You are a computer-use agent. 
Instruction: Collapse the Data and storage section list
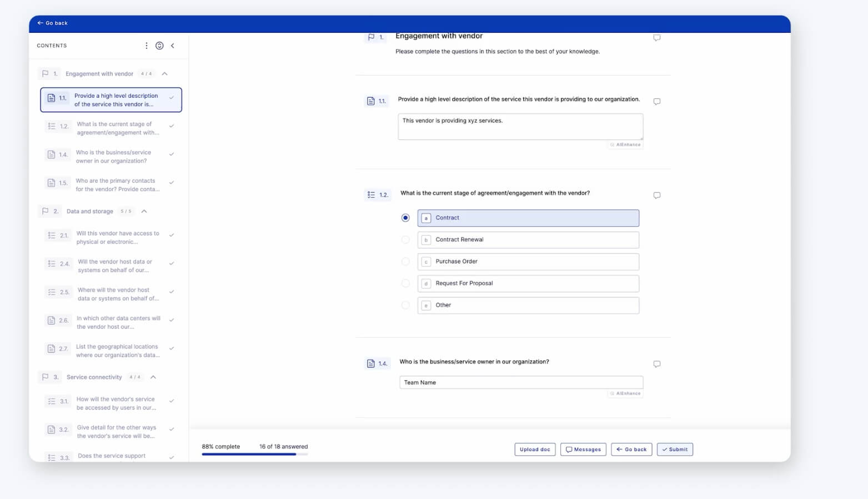click(144, 211)
